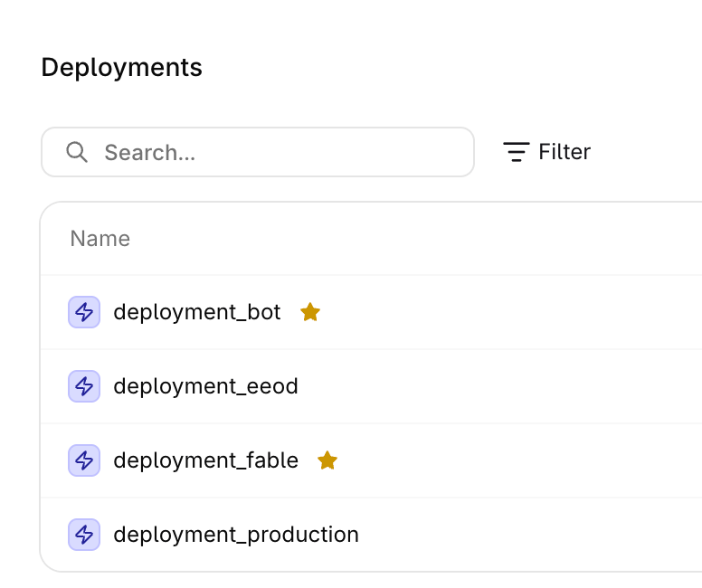
Task: Click the magnifying glass search icon
Action: [x=77, y=152]
